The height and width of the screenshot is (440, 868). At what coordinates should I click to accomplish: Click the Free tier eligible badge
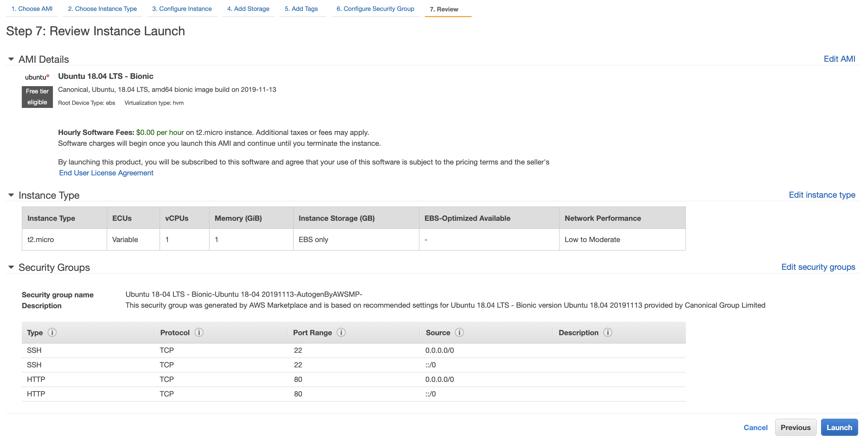coord(37,97)
